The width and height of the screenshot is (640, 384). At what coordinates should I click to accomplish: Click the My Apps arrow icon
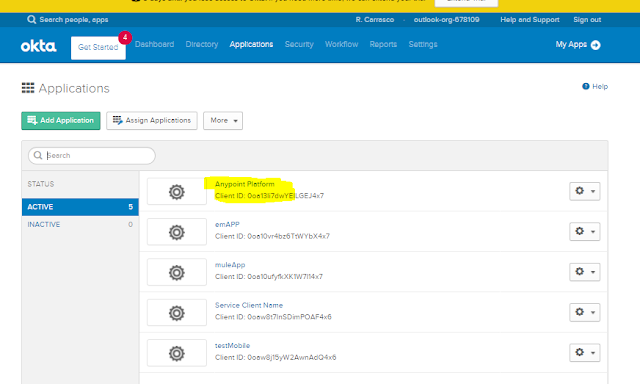pyautogui.click(x=596, y=45)
